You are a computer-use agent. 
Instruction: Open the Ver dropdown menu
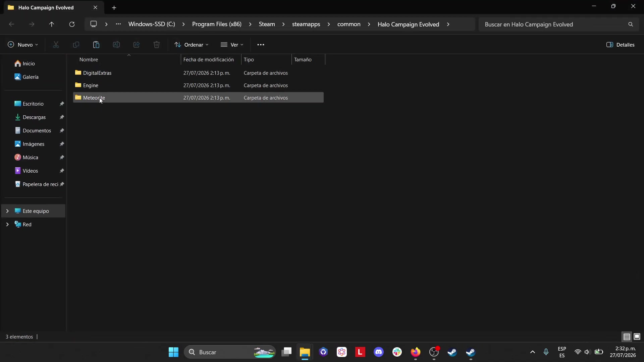click(x=232, y=45)
